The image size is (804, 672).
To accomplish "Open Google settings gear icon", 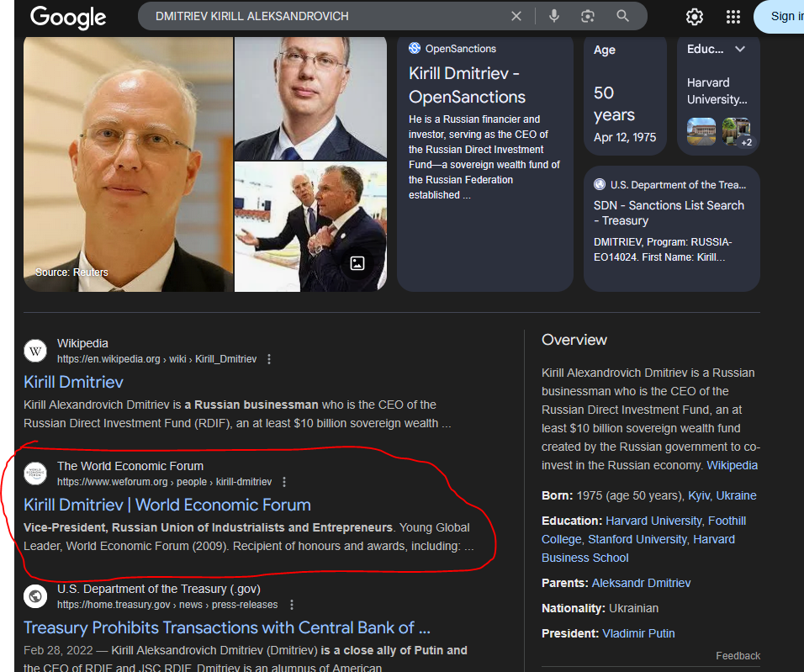I will point(695,17).
